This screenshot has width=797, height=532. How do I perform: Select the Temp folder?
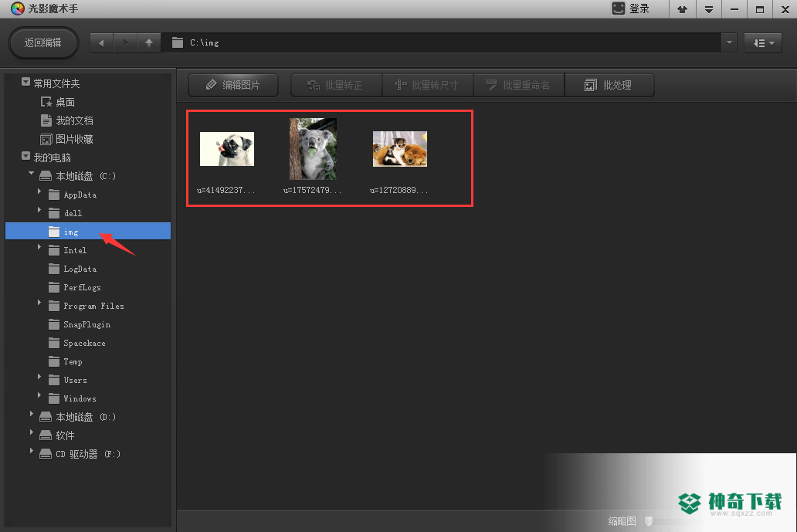[x=66, y=362]
